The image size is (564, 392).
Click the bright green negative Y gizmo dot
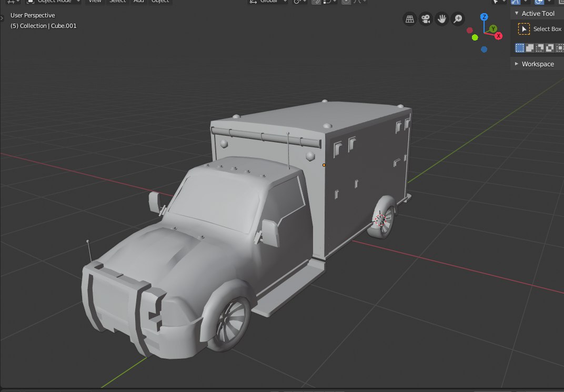475,37
